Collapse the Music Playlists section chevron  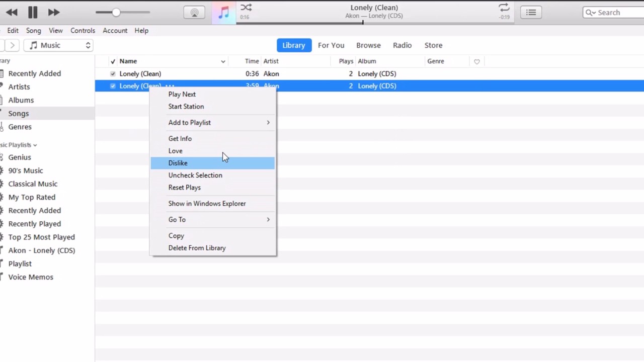point(35,145)
